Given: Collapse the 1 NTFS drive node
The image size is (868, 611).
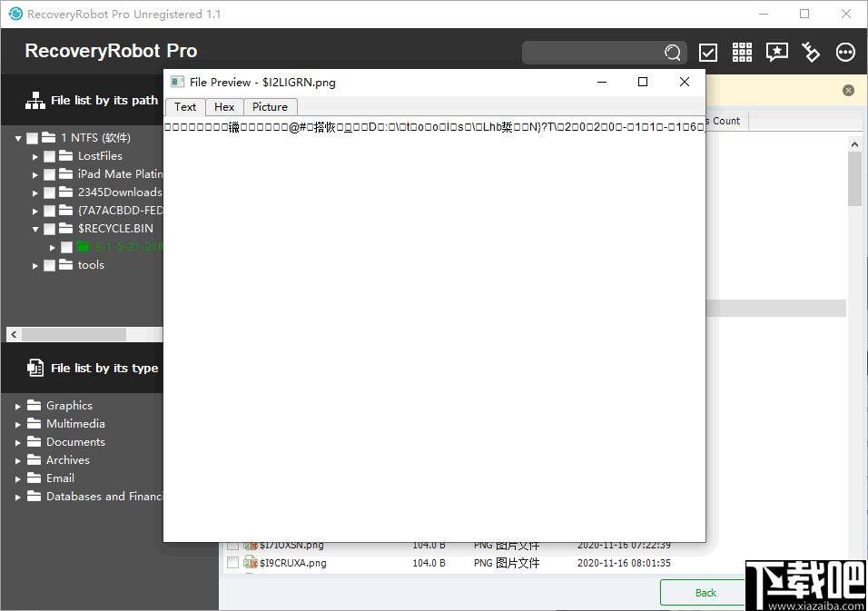Looking at the screenshot, I should [x=18, y=138].
